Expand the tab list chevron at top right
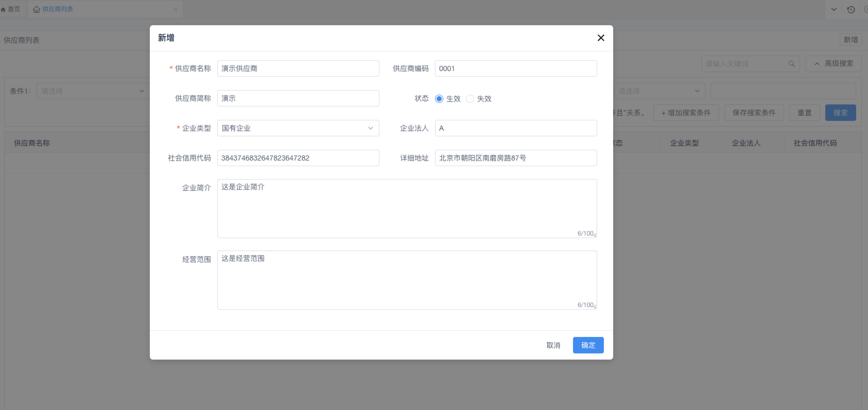The height and width of the screenshot is (410, 868). coord(834,9)
